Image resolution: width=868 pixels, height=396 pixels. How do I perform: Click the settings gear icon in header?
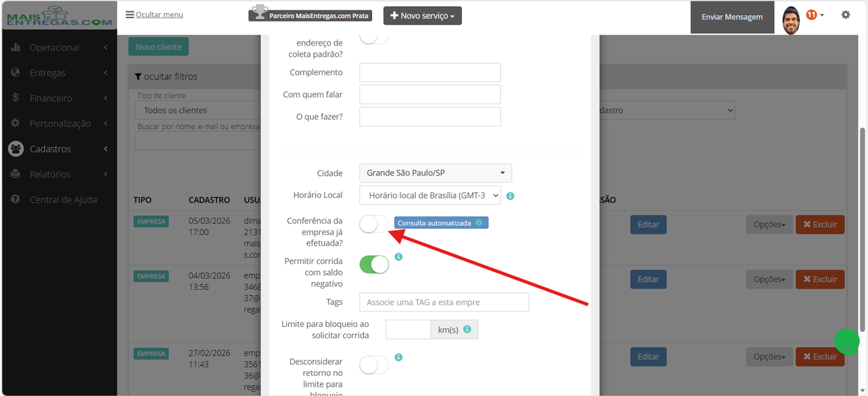coord(845,15)
